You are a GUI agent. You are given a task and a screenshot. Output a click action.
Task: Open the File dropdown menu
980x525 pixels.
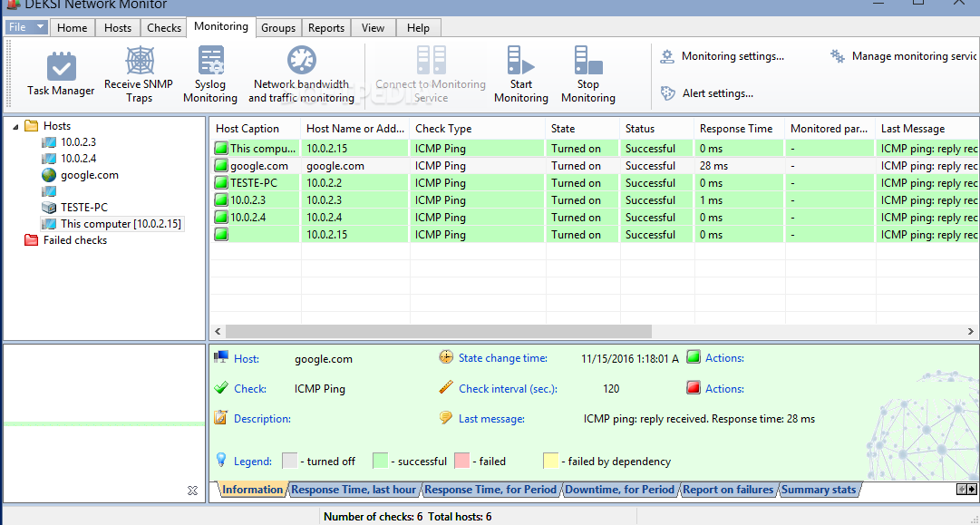26,27
